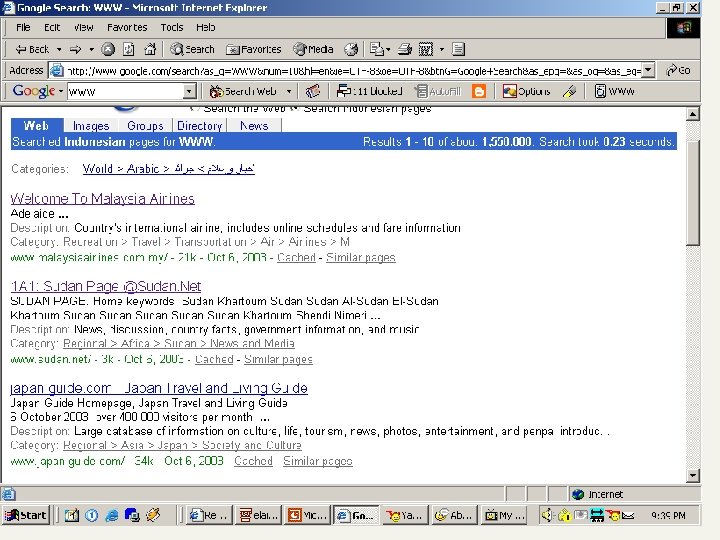Viewport: 720px width, 540px height.
Task: Switch to the Images tab
Action: [x=91, y=125]
